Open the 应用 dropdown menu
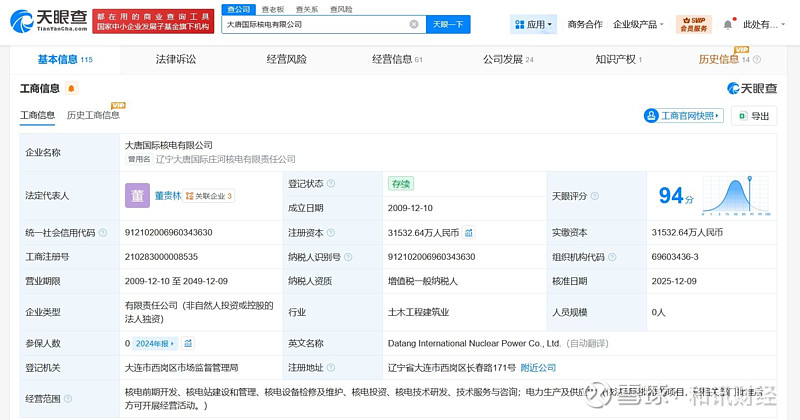The image size is (800, 420). click(533, 24)
